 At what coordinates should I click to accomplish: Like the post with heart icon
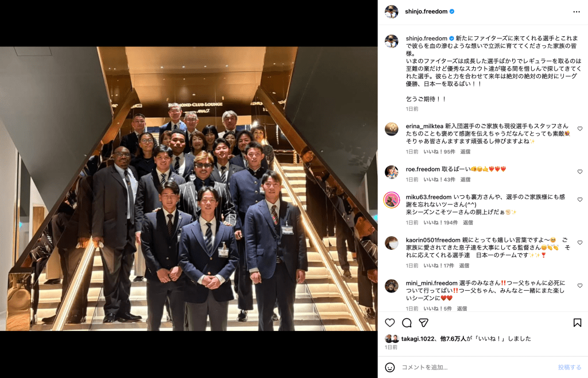pos(390,323)
